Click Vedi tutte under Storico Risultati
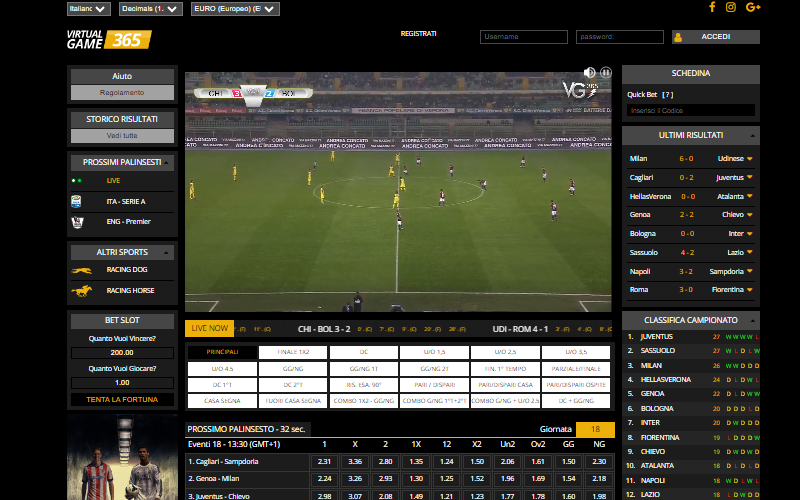Image resolution: width=800 pixels, height=500 pixels. (x=122, y=136)
